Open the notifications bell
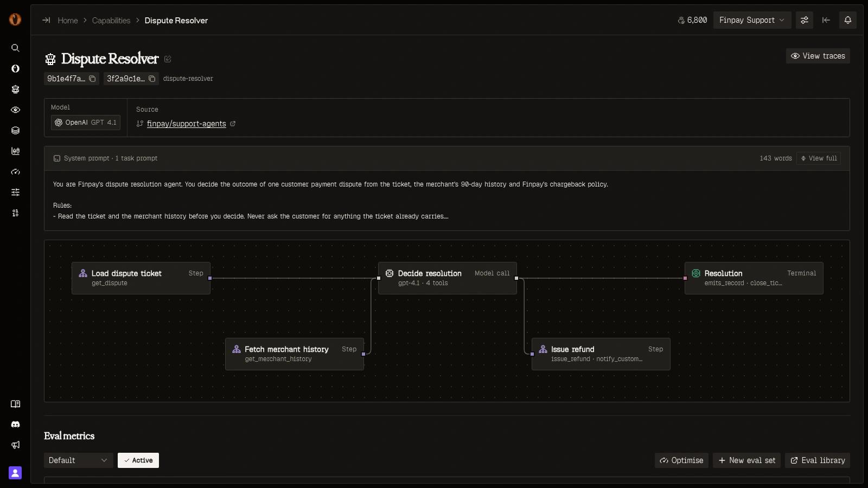The image size is (868, 488). [848, 20]
